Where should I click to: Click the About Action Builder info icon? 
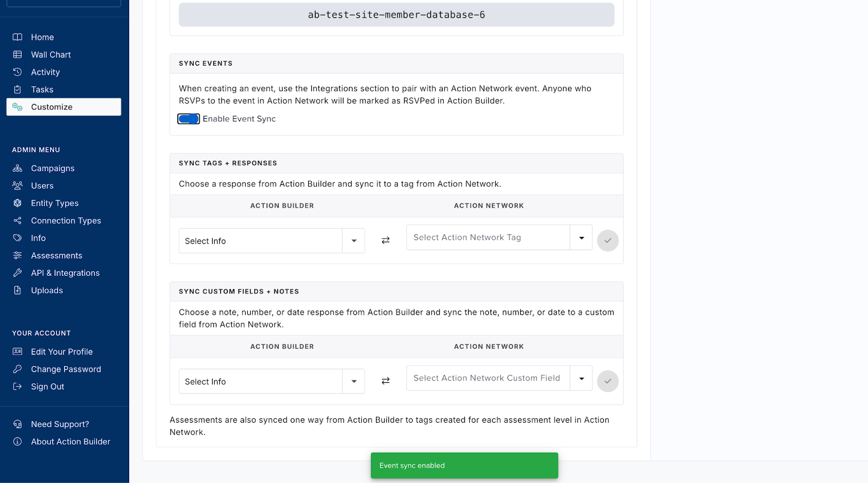click(x=17, y=441)
